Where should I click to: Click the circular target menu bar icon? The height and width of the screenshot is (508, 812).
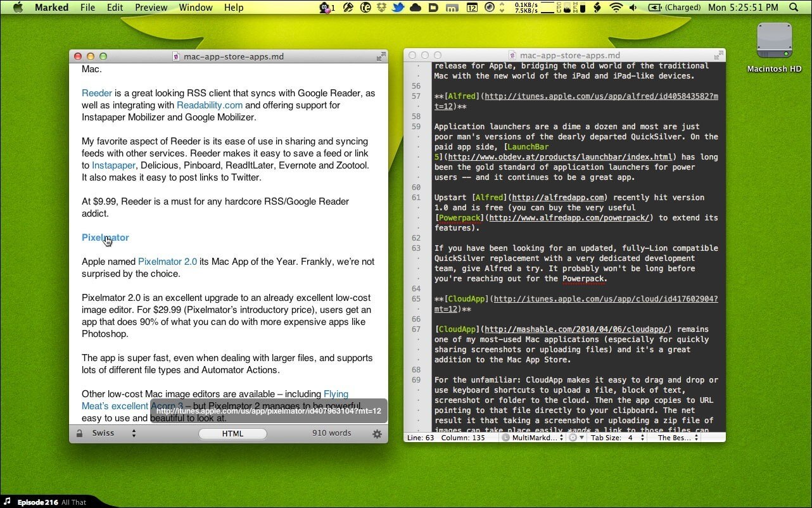(490, 8)
